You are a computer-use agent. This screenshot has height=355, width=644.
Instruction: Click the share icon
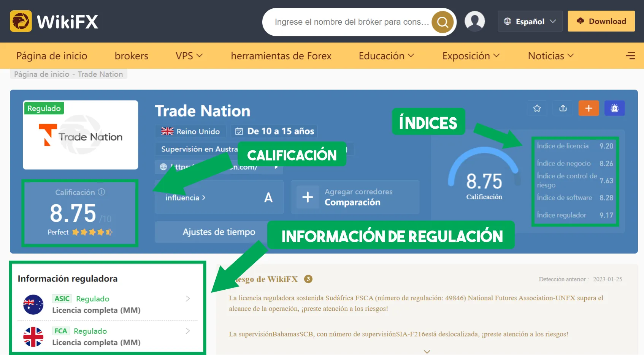coord(563,108)
